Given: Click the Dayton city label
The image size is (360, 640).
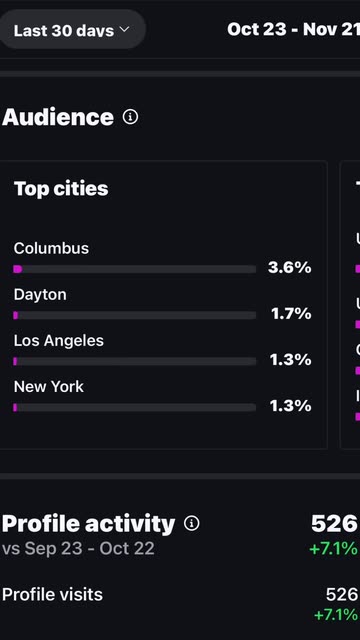Looking at the screenshot, I should [x=40, y=295].
